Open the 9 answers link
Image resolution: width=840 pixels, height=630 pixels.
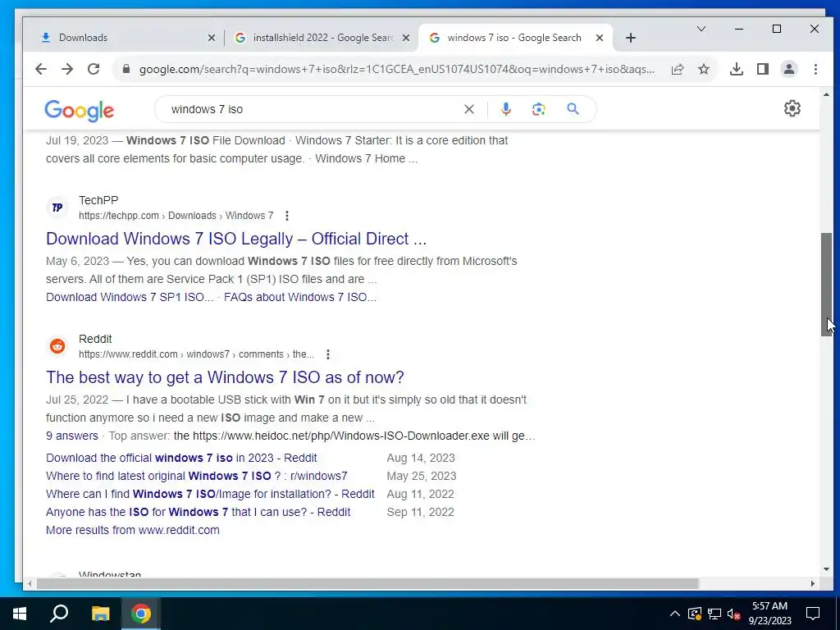pyautogui.click(x=72, y=436)
